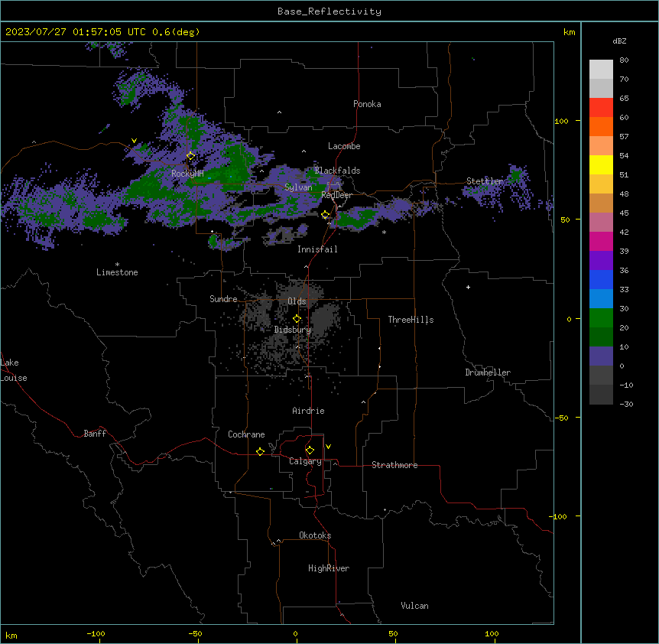This screenshot has width=659, height=644.
Task: Click the RedDeer city label
Action: point(336,195)
